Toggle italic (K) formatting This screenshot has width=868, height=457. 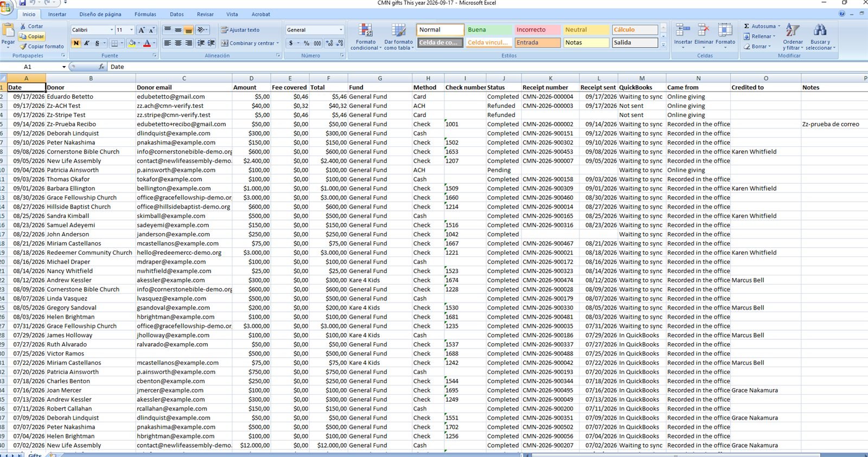[86, 43]
